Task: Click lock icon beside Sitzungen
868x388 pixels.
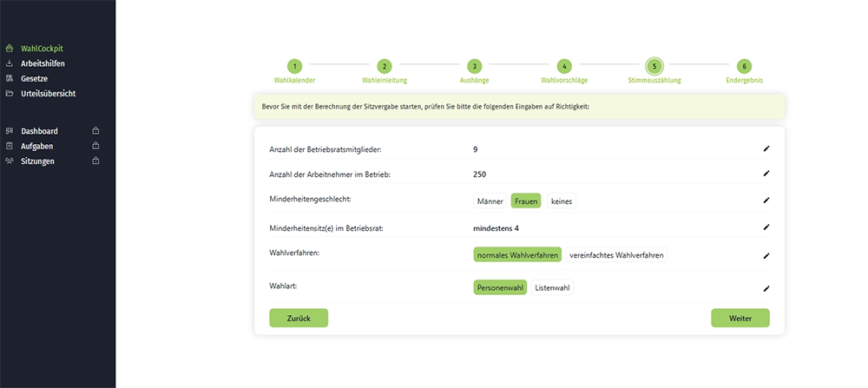Action: click(95, 161)
